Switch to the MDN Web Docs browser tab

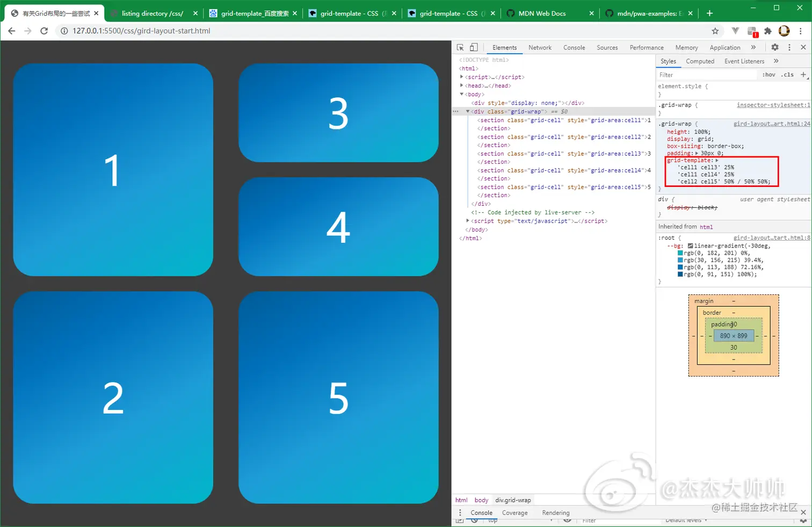(x=550, y=13)
